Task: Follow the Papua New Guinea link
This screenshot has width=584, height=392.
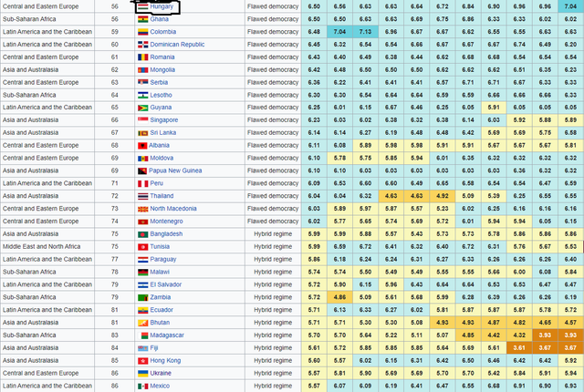Action: (175, 170)
